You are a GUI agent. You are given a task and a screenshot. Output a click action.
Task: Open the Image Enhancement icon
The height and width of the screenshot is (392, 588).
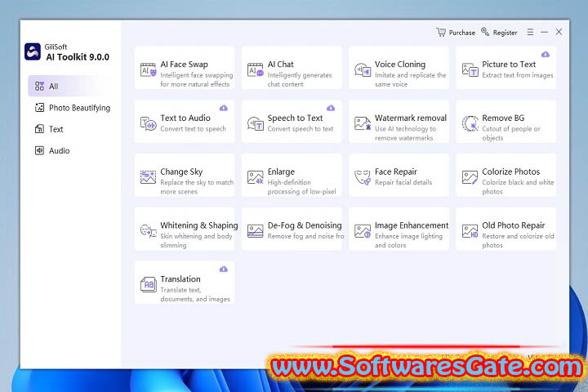click(x=363, y=231)
